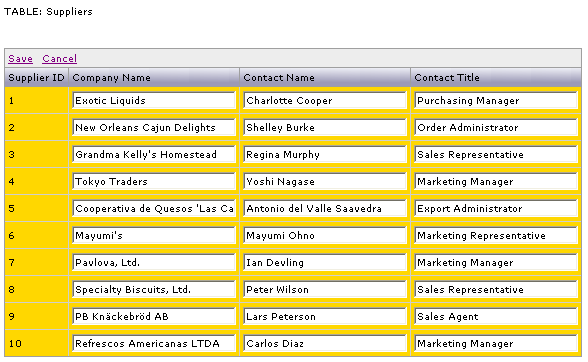Select the Supplier ID column header
This screenshot has height=362, width=588.
36,78
